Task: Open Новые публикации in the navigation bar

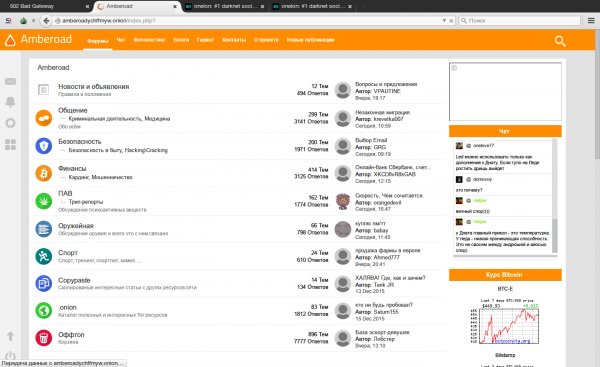Action: point(310,39)
